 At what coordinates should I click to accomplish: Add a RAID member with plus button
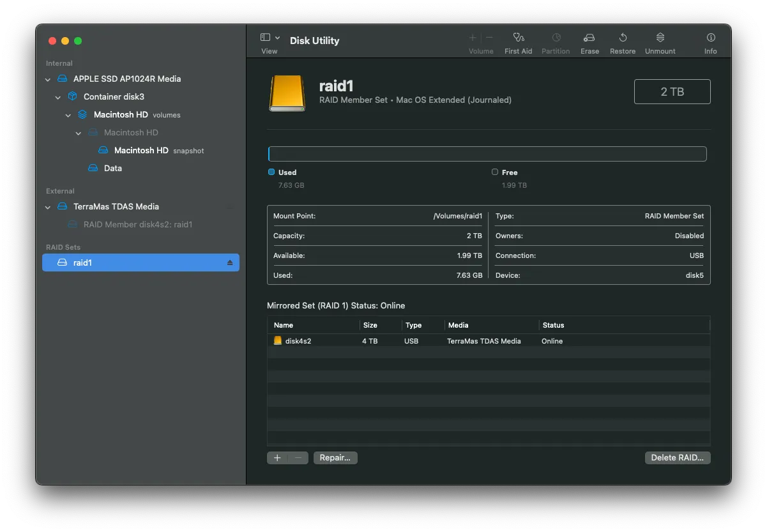click(x=277, y=457)
